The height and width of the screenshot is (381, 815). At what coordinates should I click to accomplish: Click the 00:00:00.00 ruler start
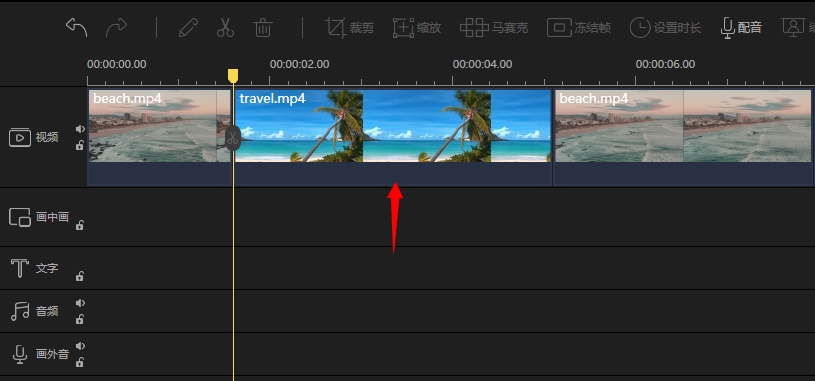pos(116,64)
